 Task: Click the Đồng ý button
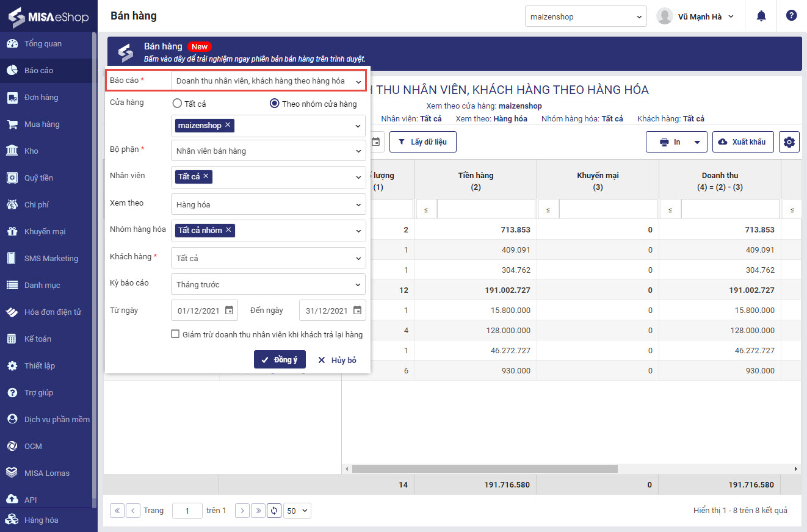point(280,360)
